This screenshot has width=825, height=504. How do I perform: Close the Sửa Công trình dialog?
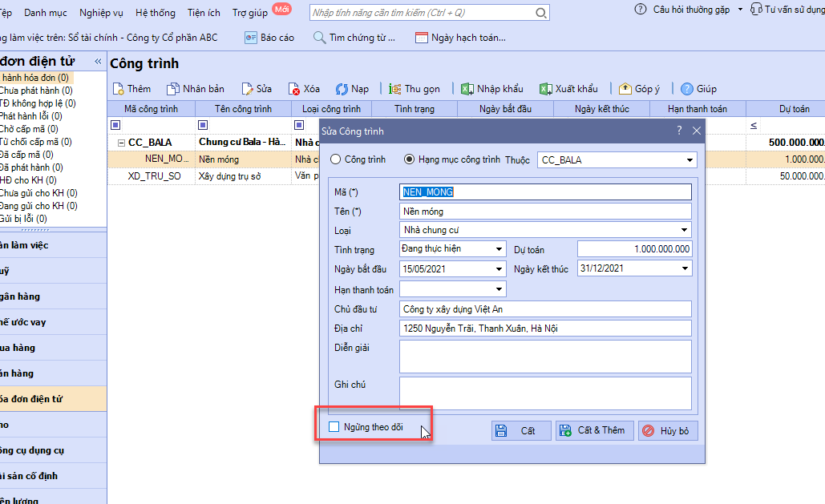697,131
